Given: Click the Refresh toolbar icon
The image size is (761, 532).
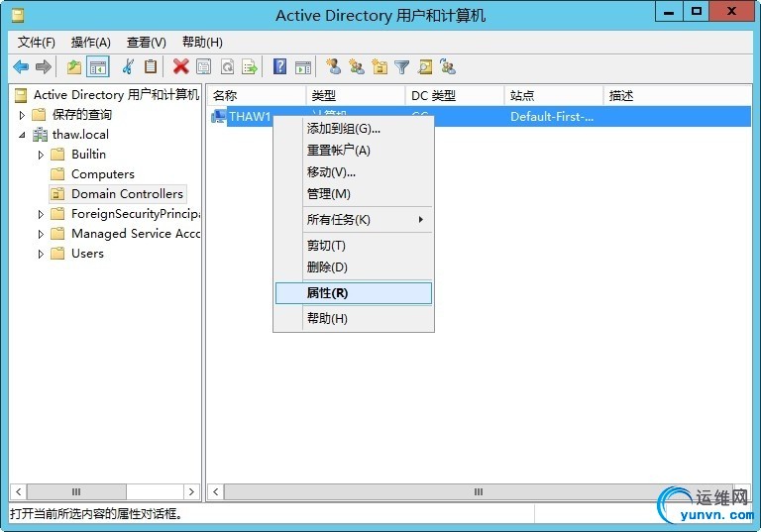Looking at the screenshot, I should 227,66.
